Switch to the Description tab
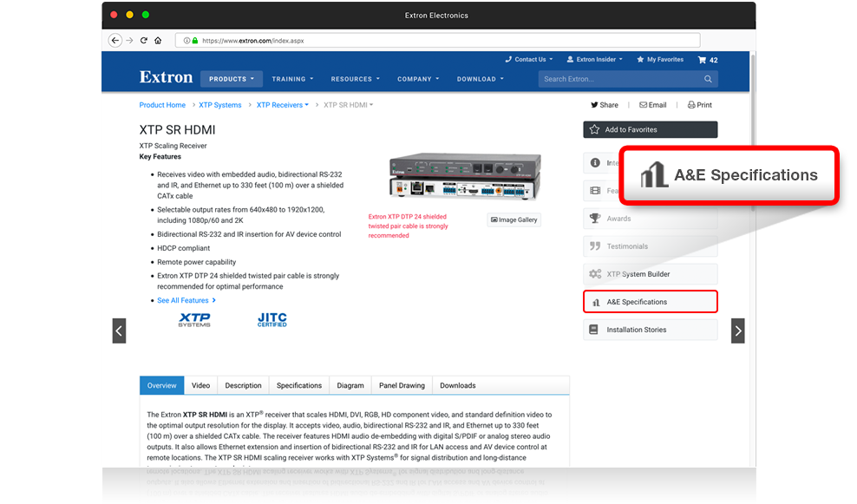The image size is (857, 504). point(243,385)
